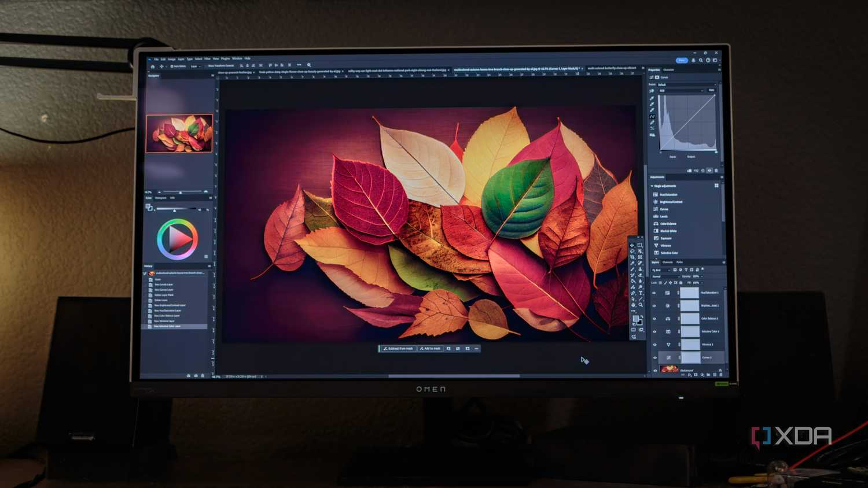Select the Hand tool in the toolbox
Screen dimensions: 868x488
click(x=632, y=305)
